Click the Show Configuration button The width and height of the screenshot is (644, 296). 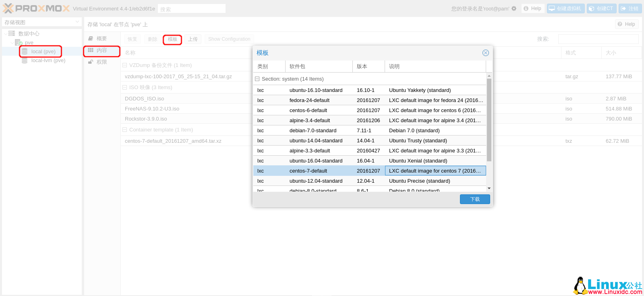pyautogui.click(x=229, y=39)
